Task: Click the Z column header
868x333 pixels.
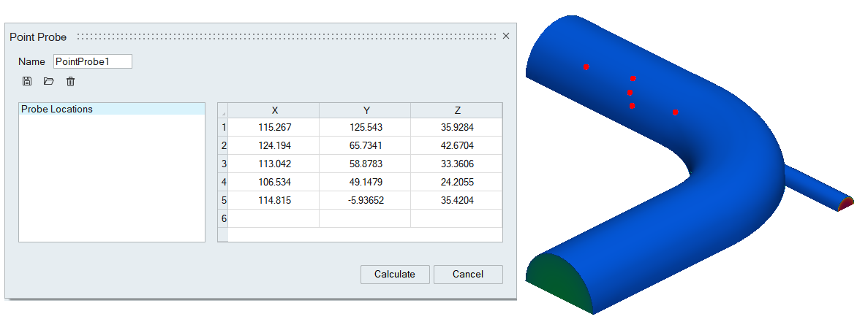Action: pyautogui.click(x=456, y=110)
